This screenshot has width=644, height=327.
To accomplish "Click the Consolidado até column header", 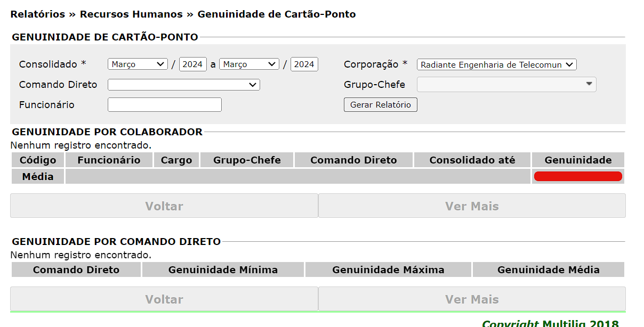I will point(472,160).
